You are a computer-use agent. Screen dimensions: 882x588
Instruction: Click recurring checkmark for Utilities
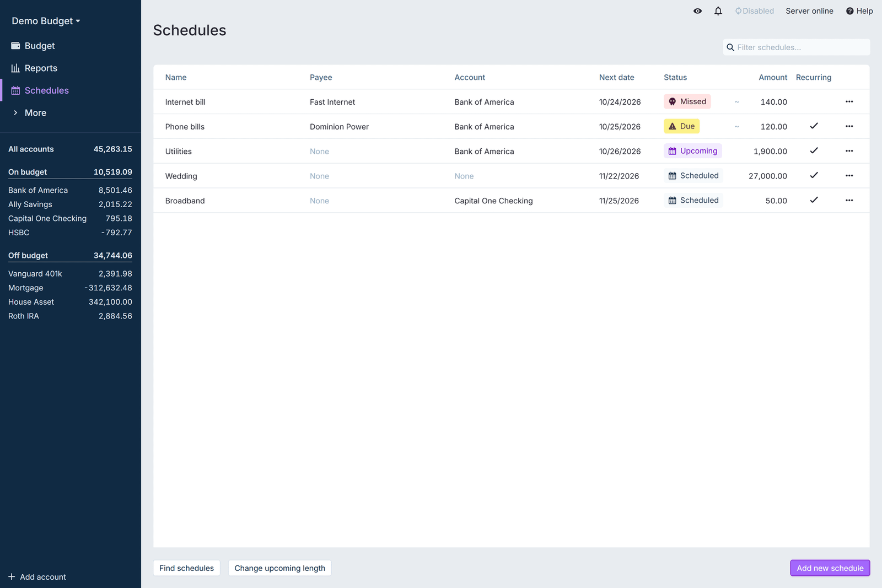tap(814, 151)
